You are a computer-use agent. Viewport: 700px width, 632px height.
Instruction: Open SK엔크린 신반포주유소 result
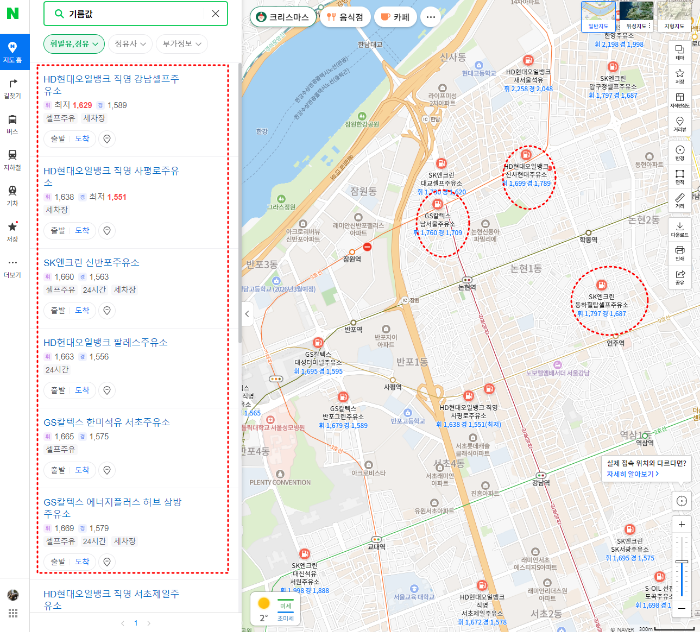92,262
